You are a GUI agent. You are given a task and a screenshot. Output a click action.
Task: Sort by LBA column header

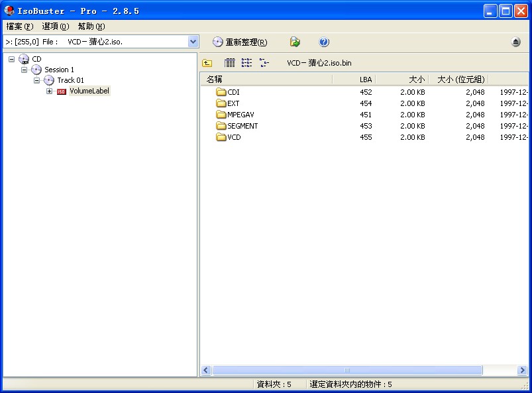[354, 80]
